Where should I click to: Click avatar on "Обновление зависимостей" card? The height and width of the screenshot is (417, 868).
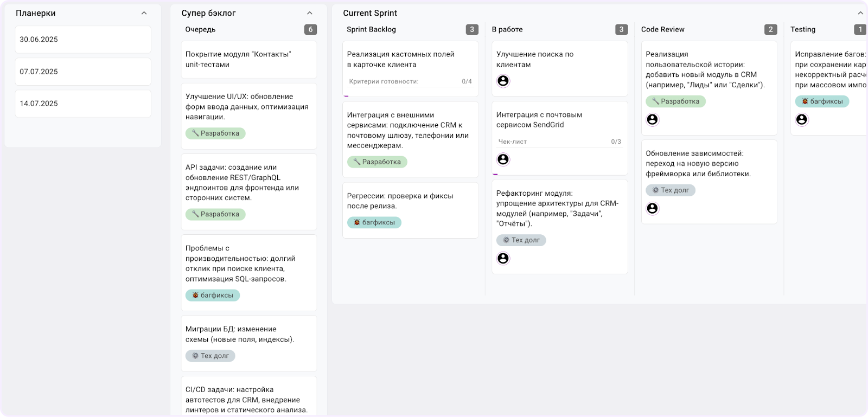click(652, 209)
